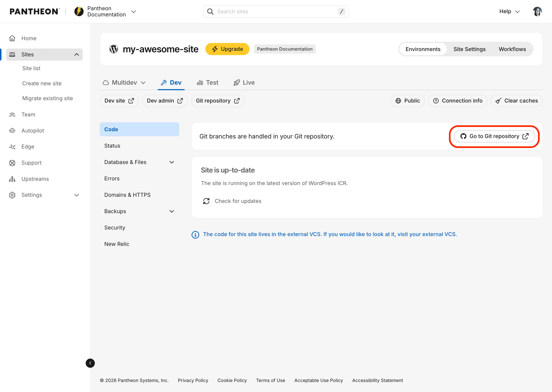This screenshot has height=392, width=552.
Task: Click the Live rocket icon
Action: pos(237,83)
